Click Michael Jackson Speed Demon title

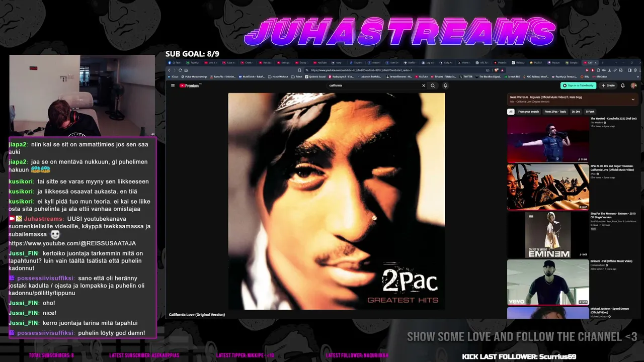tap(609, 310)
